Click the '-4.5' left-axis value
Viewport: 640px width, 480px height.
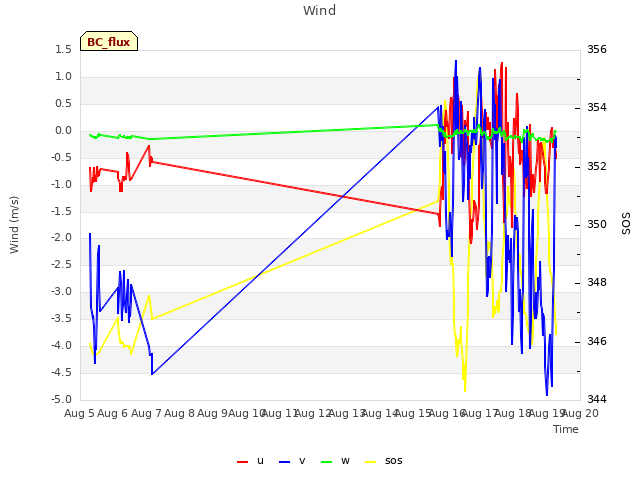61,372
